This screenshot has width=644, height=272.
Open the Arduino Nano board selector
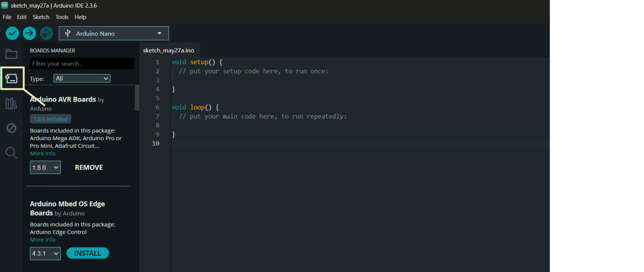click(x=114, y=34)
